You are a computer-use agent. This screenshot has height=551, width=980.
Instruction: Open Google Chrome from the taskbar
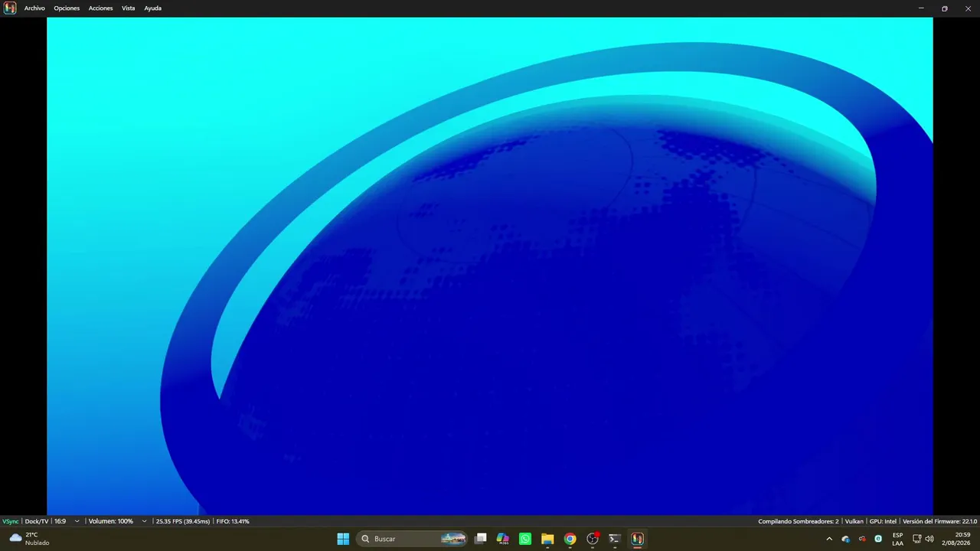(570, 539)
